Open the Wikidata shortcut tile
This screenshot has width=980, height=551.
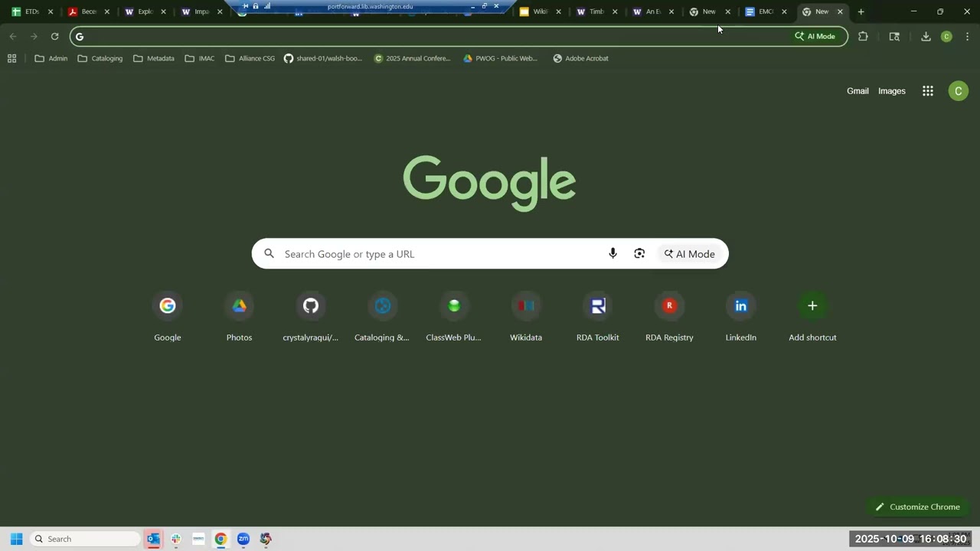526,317
